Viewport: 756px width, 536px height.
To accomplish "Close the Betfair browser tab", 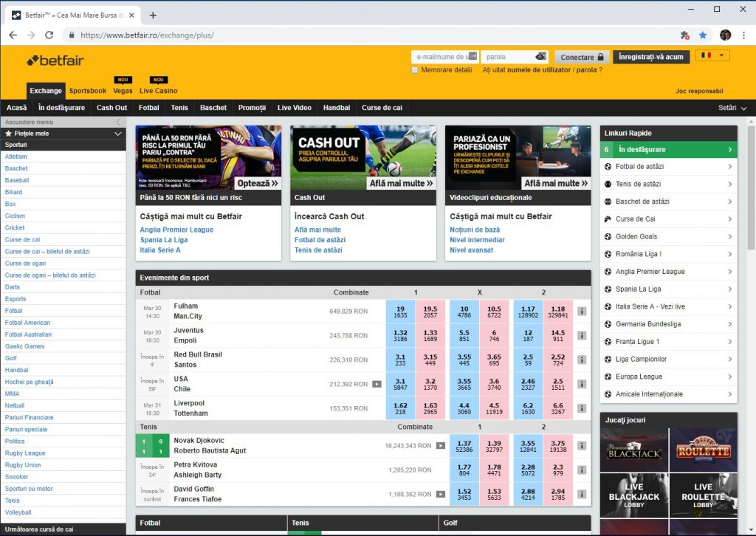I will click(131, 16).
